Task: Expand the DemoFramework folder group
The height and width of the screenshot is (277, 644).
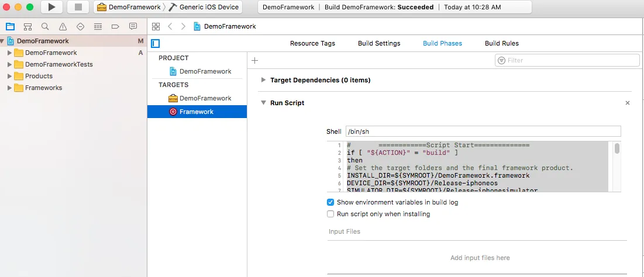Action: pos(10,53)
